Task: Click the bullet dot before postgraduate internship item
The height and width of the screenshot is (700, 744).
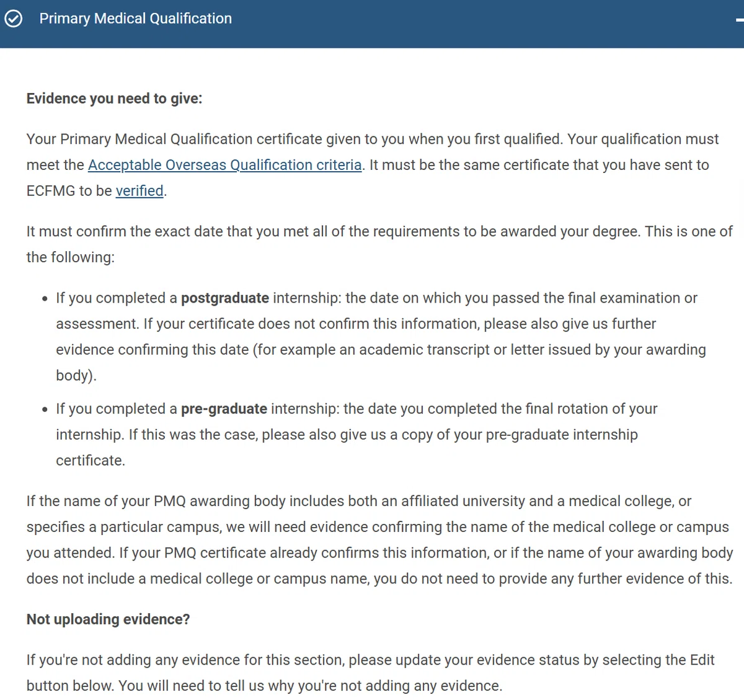Action: pos(45,299)
